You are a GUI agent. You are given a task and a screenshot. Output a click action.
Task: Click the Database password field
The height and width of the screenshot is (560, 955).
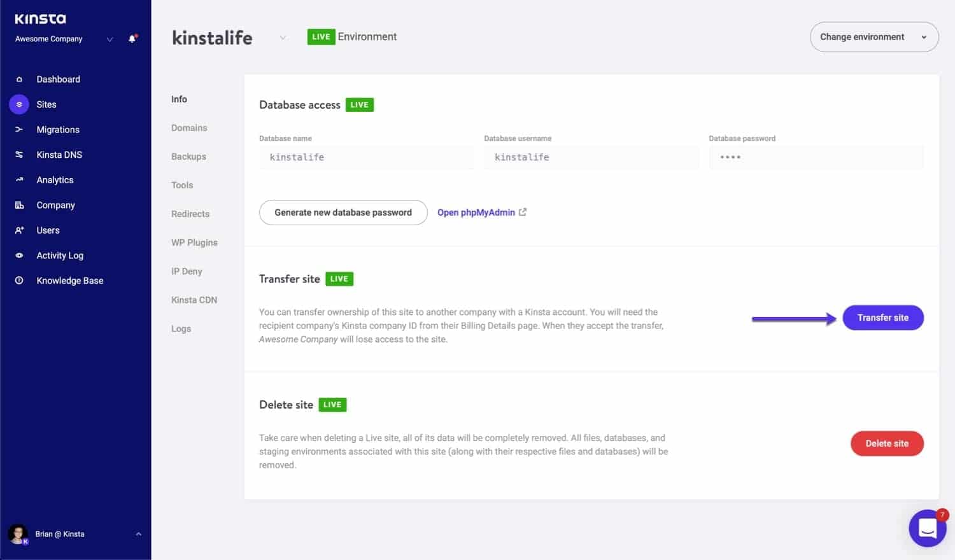[816, 157]
